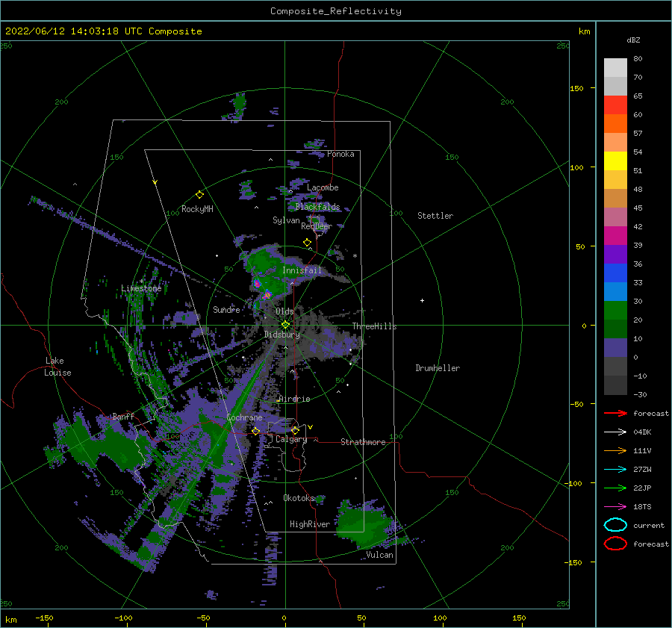Select the orange 111V arrow icon

pos(615,450)
